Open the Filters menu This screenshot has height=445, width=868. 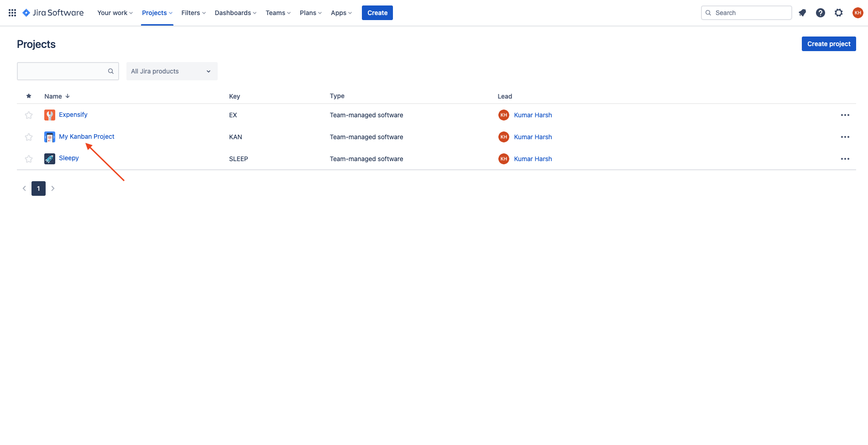coord(193,12)
